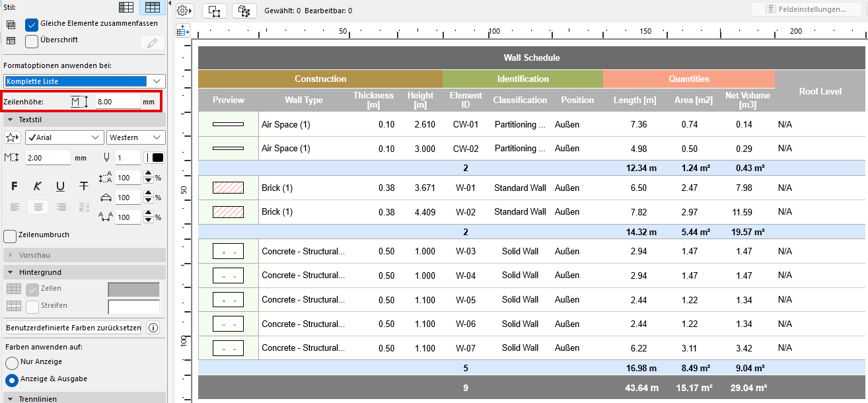The image size is (868, 403).
Task: Toggle strikethrough text formatting icon
Action: coord(83,187)
